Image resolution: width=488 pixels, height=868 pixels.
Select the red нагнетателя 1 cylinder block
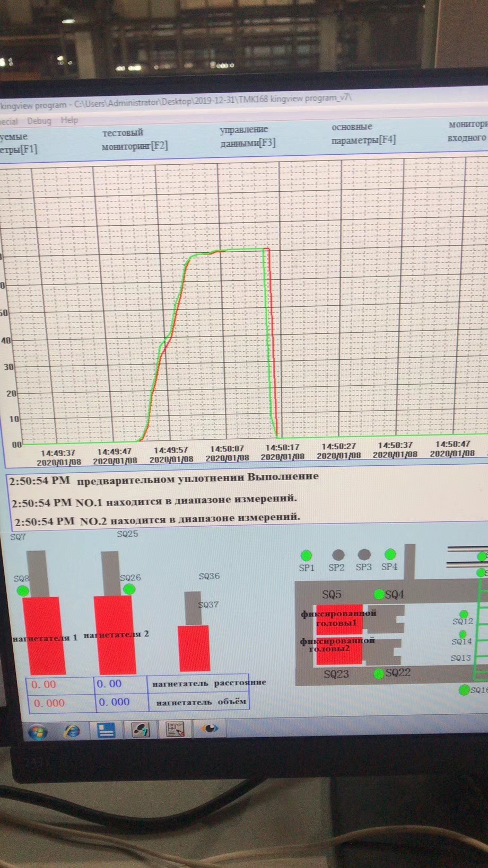pos(45,635)
